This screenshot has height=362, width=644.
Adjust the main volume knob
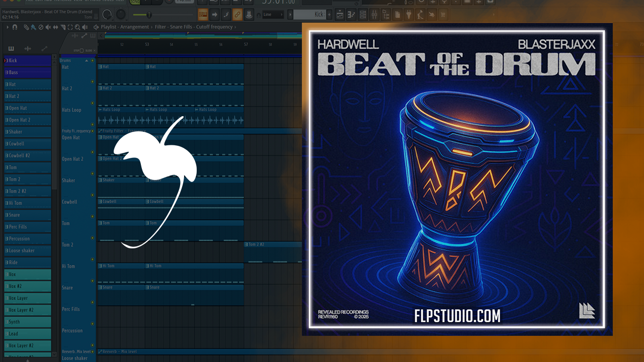click(107, 14)
